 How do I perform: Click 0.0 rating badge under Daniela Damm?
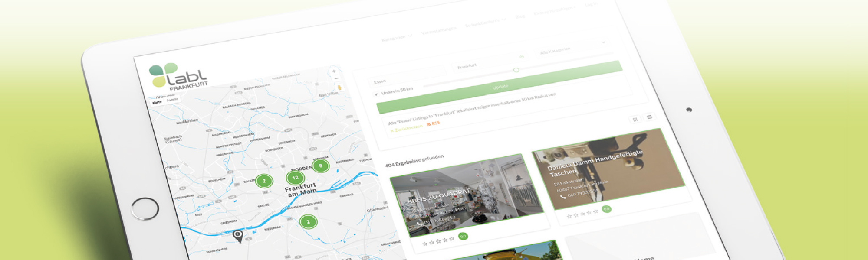click(607, 209)
